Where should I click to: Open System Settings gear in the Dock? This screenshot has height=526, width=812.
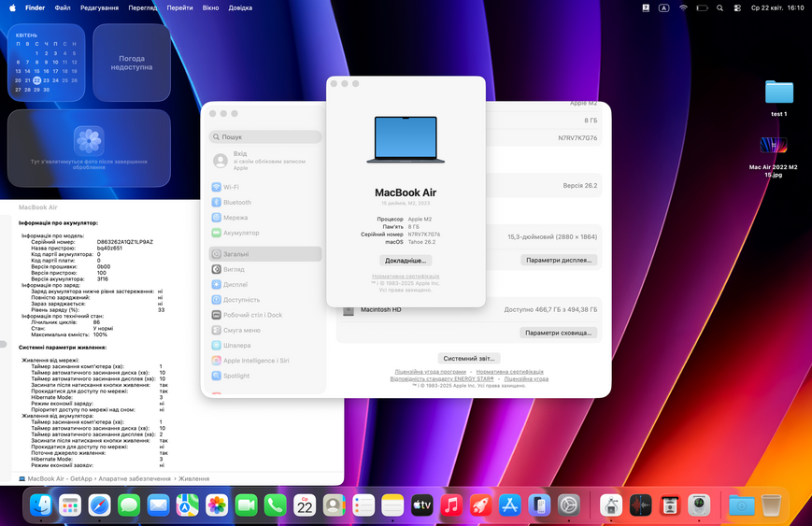coord(569,505)
